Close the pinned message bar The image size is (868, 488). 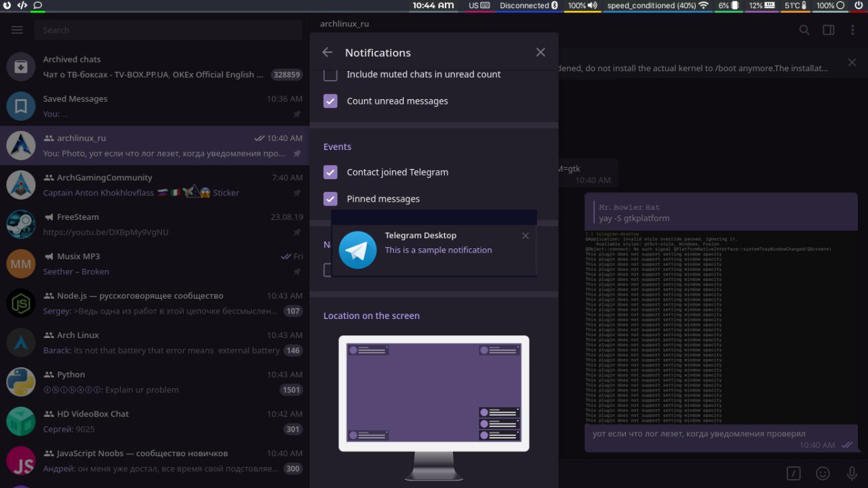click(x=852, y=62)
